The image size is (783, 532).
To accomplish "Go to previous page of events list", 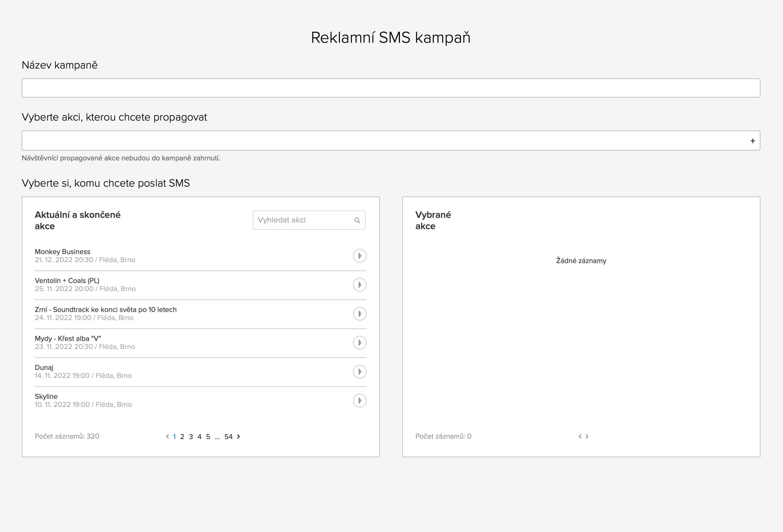I will 167,436.
